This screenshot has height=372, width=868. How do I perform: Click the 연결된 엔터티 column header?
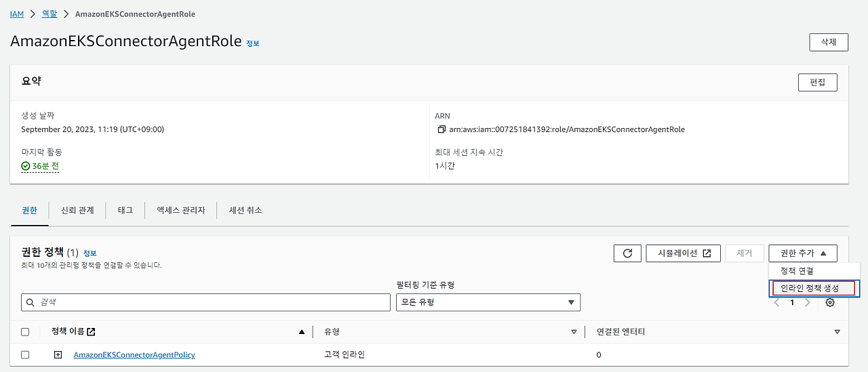click(x=620, y=332)
